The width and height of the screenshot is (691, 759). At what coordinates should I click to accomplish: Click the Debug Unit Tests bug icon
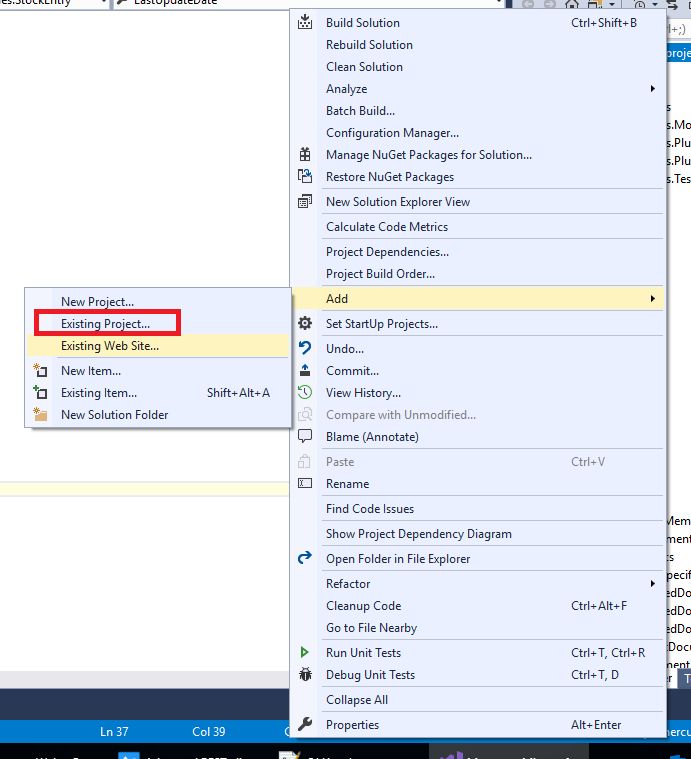305,674
